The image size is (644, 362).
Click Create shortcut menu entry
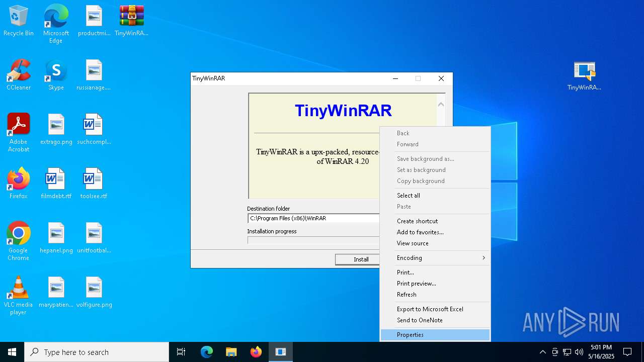pyautogui.click(x=435, y=221)
